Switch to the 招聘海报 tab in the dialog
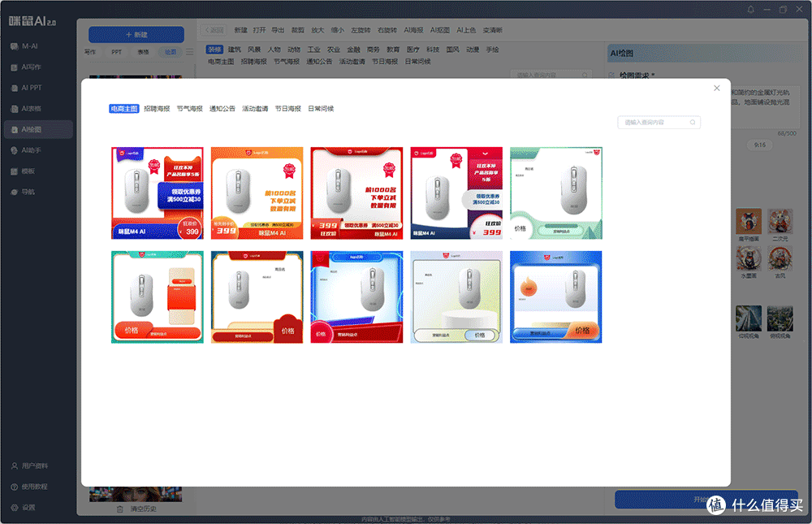This screenshot has height=524, width=812. click(x=157, y=108)
